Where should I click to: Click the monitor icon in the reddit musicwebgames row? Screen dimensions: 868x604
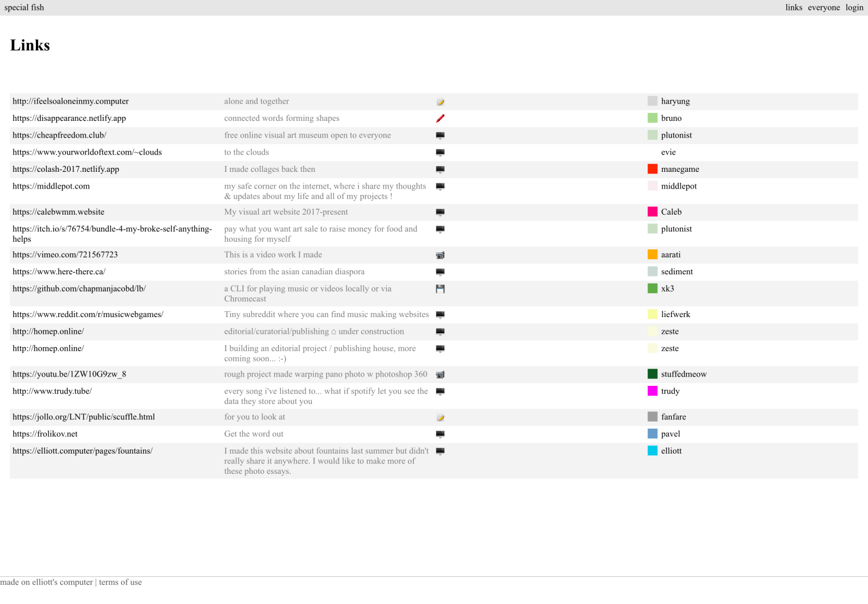click(440, 315)
